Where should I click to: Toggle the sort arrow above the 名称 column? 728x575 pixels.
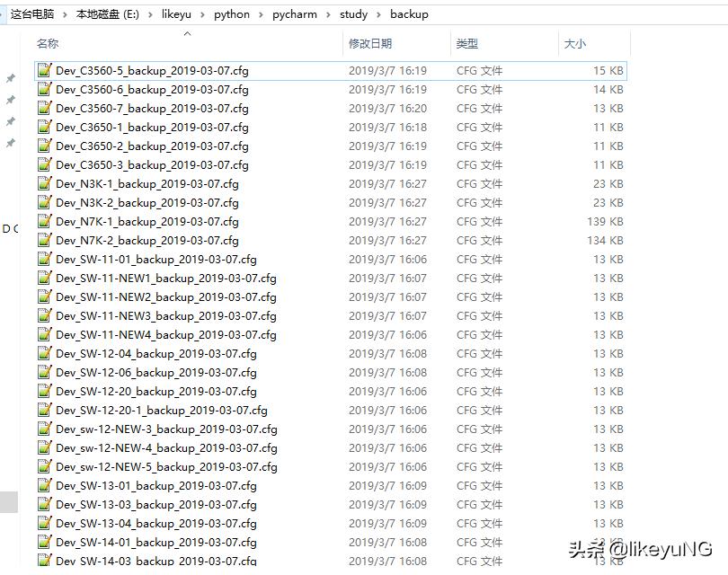point(188,33)
